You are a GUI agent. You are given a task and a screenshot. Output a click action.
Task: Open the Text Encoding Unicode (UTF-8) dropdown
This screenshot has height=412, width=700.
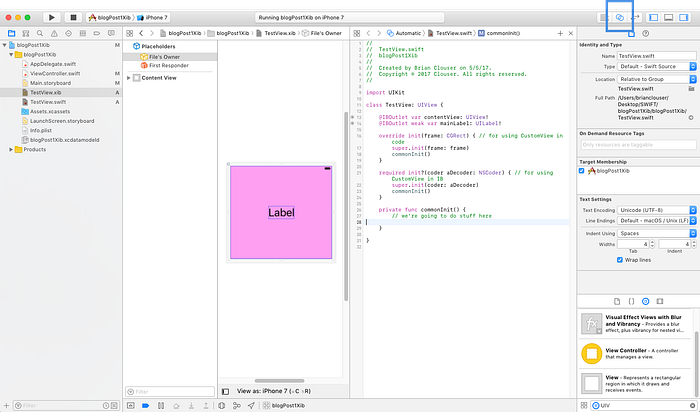point(656,210)
